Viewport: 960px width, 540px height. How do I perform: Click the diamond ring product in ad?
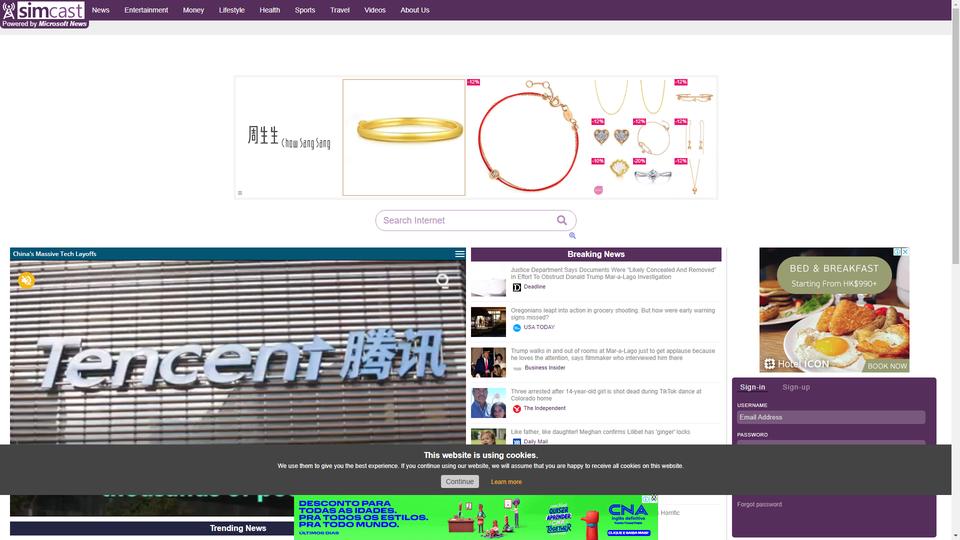653,176
